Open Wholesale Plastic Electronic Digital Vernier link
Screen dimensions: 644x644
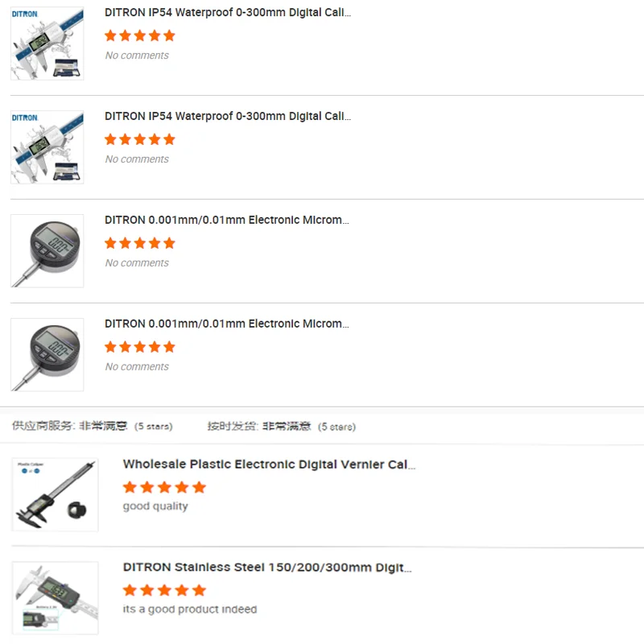(x=270, y=464)
